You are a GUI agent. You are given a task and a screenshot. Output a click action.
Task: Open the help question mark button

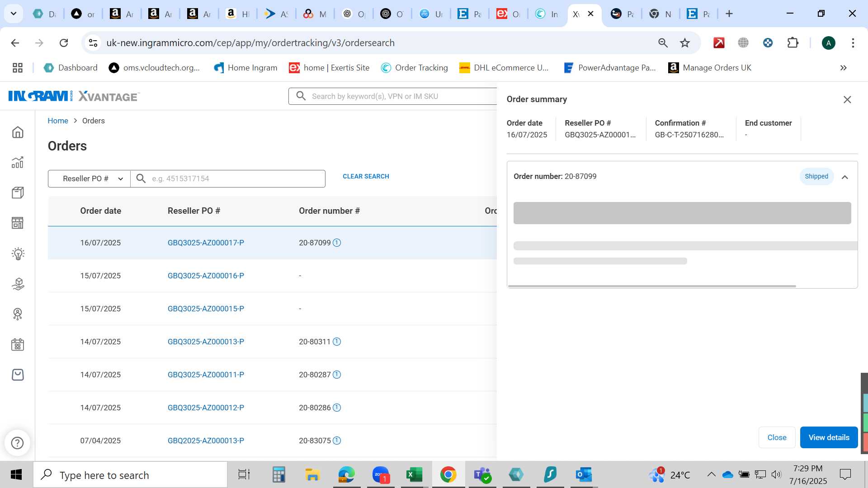coord(17,443)
